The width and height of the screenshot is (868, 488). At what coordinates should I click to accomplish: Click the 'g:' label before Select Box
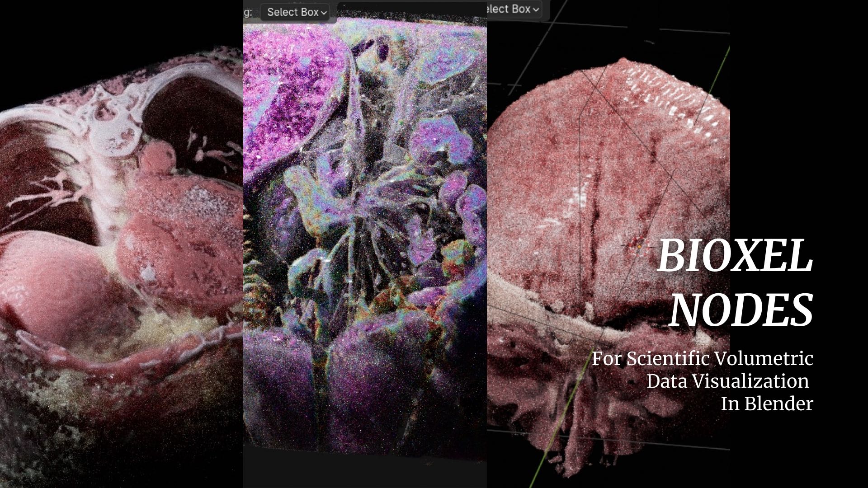248,12
